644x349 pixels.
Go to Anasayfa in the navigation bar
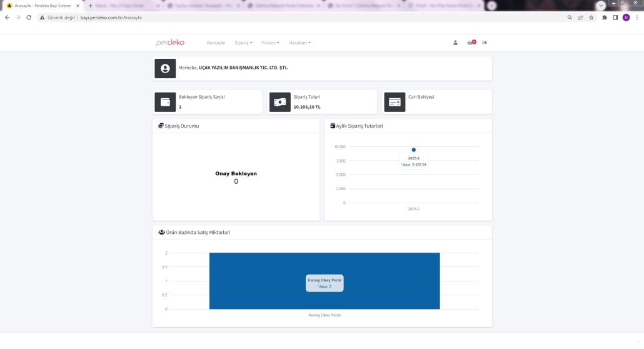click(216, 43)
